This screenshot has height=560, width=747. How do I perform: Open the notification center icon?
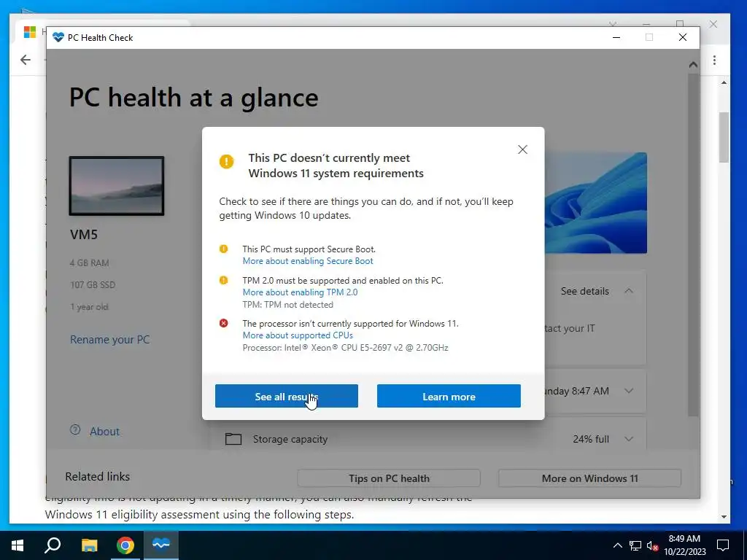pyautogui.click(x=723, y=545)
